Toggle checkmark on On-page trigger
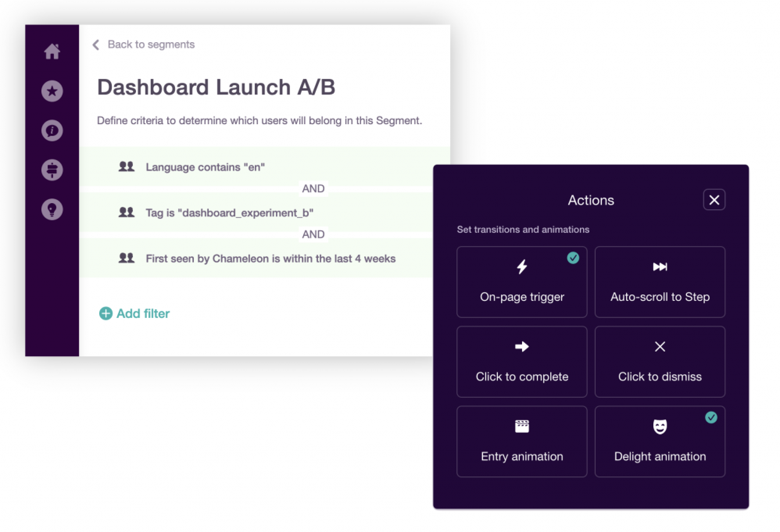This screenshot has height=532, width=780. [x=573, y=258]
